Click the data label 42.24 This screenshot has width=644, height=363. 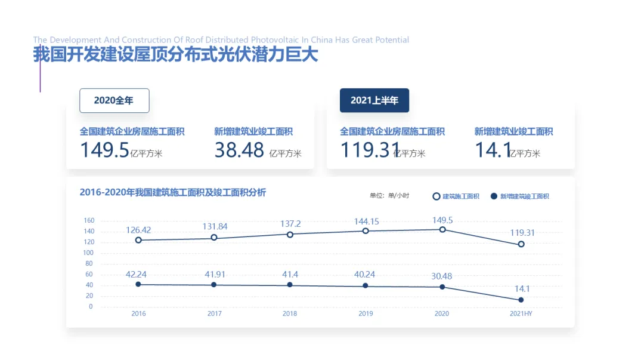click(136, 275)
